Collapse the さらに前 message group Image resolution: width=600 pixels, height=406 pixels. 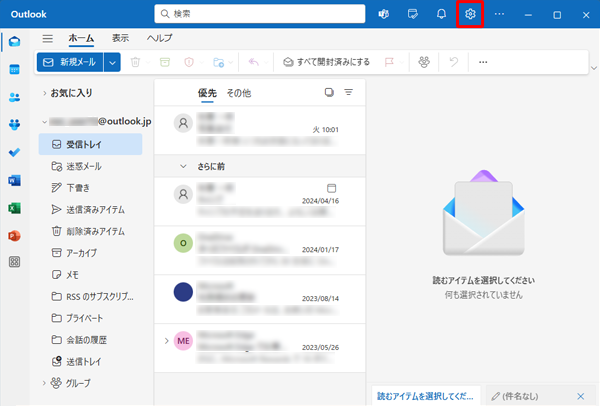[x=183, y=166]
